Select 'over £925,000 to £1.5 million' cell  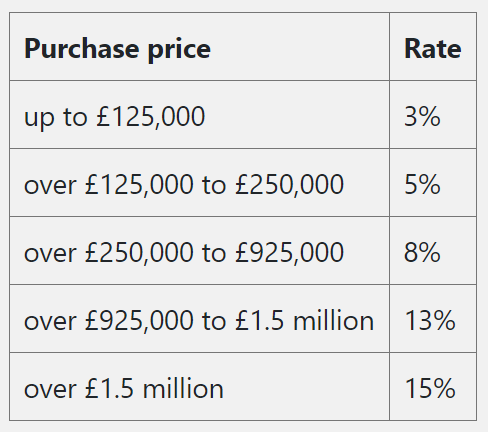199,319
